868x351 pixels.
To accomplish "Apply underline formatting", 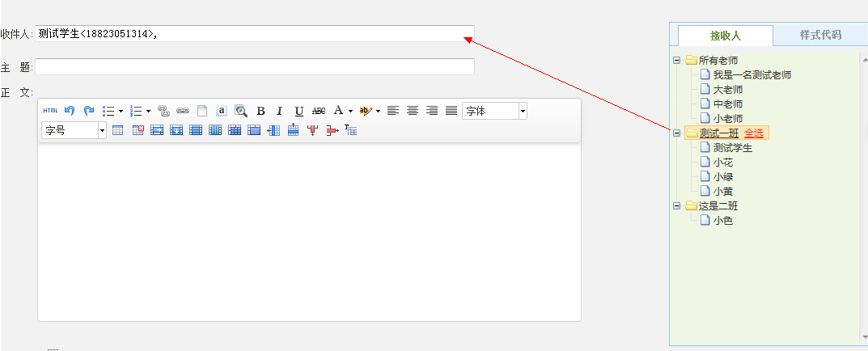I will coord(299,111).
